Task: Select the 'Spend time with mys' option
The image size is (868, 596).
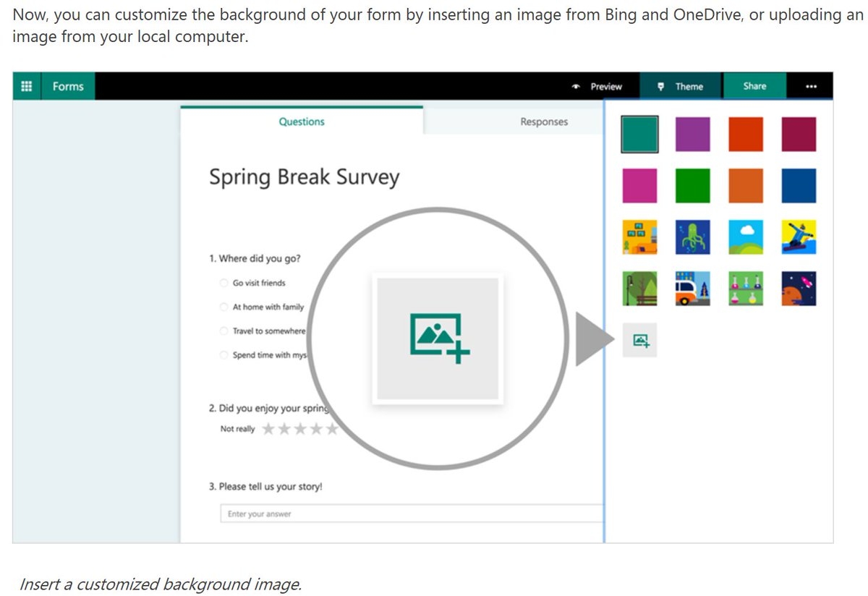Action: [x=224, y=354]
